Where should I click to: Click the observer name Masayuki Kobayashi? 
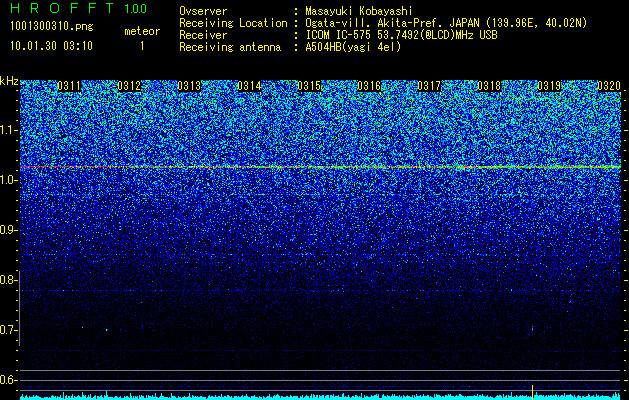tap(359, 11)
